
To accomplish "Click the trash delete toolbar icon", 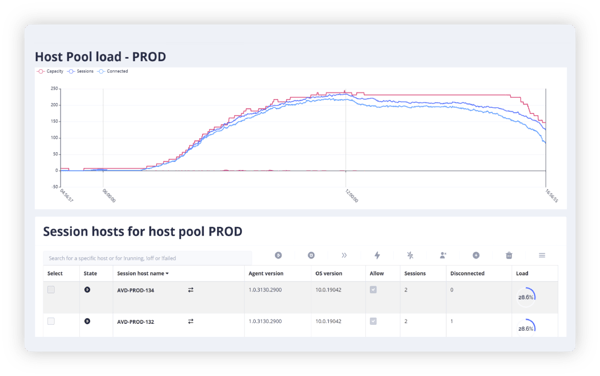I will tap(509, 255).
